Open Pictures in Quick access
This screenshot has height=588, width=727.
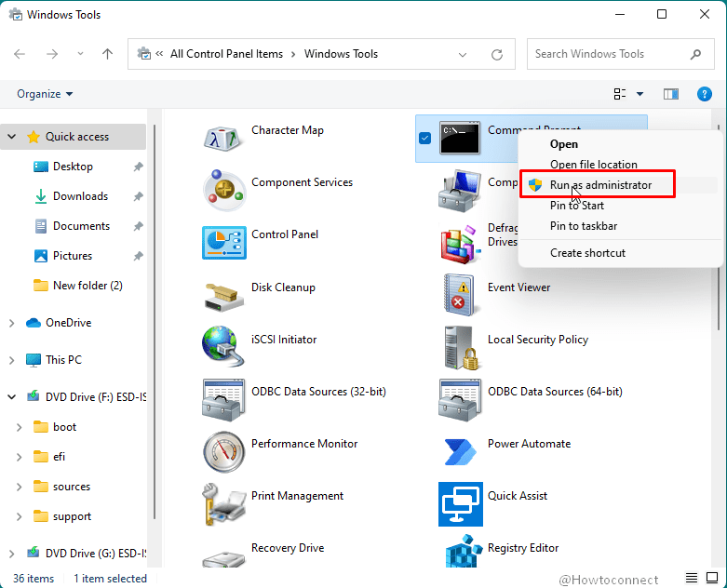pyautogui.click(x=73, y=256)
